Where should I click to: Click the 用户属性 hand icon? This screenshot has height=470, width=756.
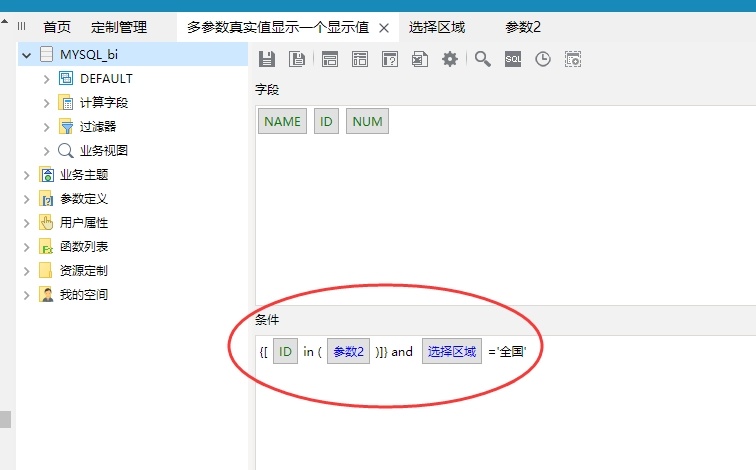[x=46, y=222]
